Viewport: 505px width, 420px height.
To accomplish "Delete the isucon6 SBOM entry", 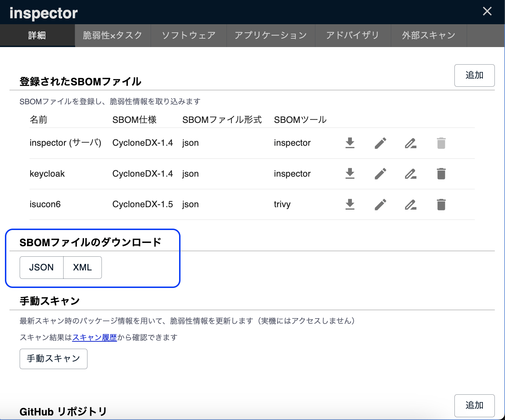I will coord(441,204).
